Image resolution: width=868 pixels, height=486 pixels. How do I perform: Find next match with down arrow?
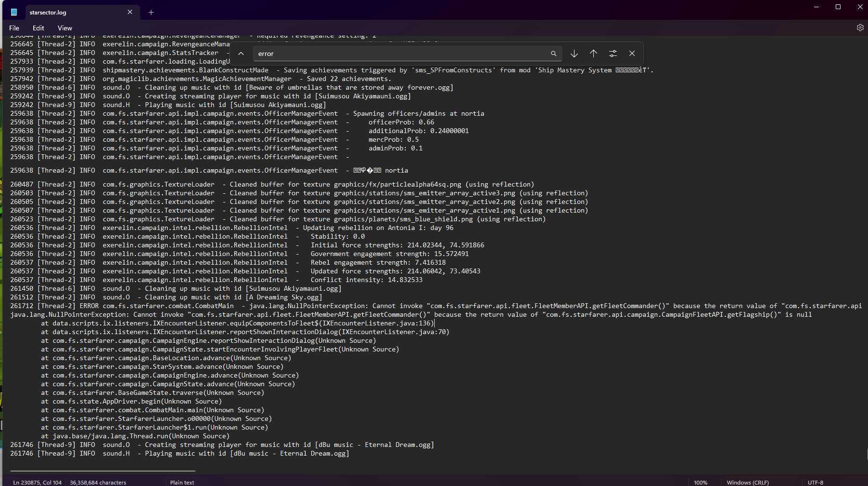pyautogui.click(x=574, y=54)
